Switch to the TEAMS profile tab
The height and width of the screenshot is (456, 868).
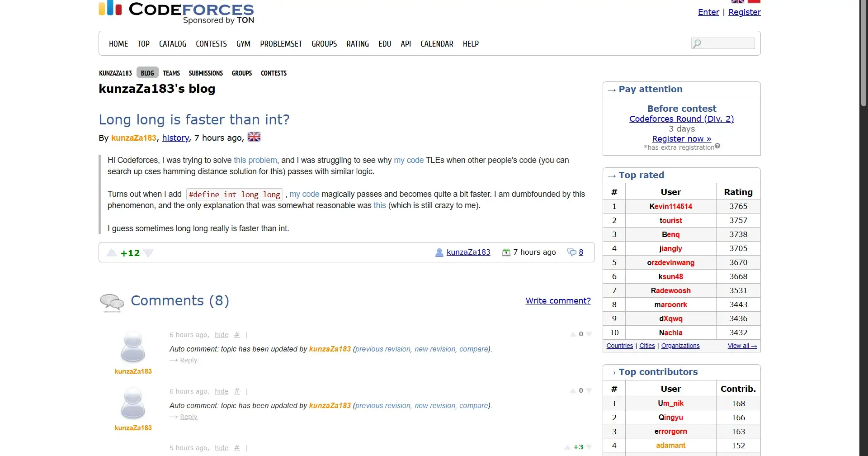tap(171, 73)
